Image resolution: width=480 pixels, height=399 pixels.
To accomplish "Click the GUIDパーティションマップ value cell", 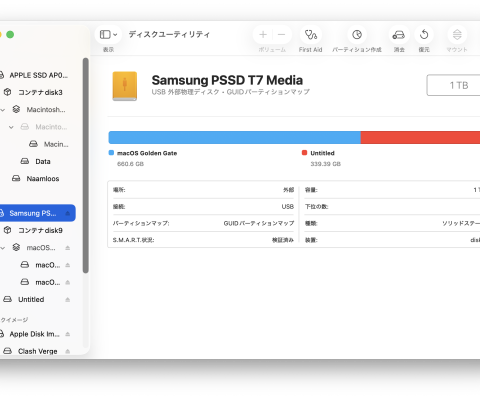I will 259,223.
